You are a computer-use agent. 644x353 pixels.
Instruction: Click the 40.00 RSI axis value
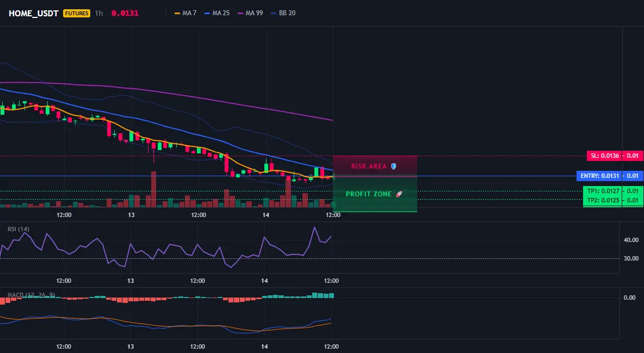click(x=631, y=240)
